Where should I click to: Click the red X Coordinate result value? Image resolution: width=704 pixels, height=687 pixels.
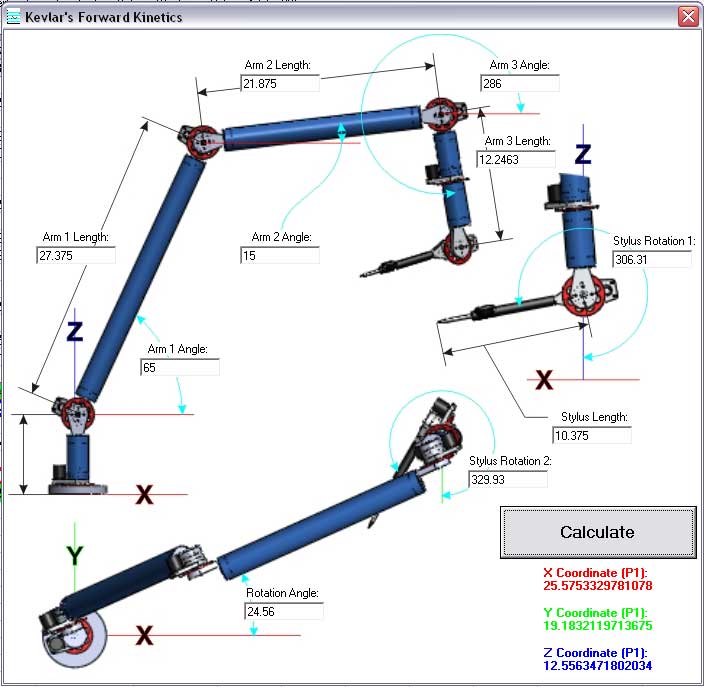coord(597,585)
